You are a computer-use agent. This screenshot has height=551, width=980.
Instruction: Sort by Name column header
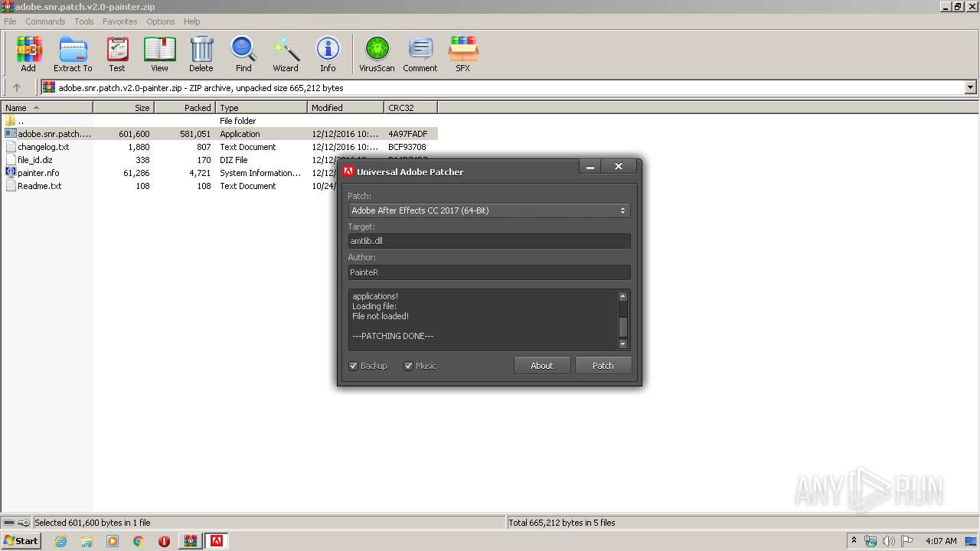pos(47,108)
